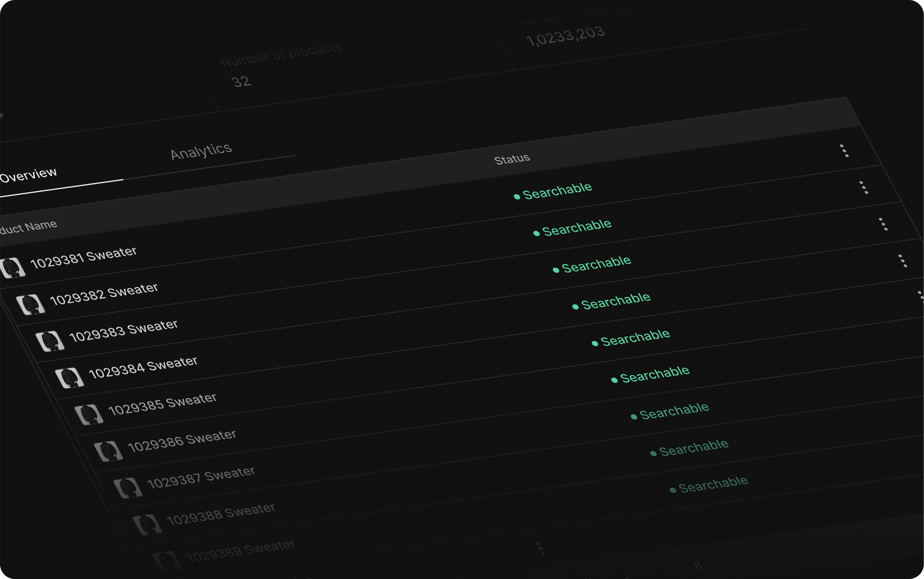Open more options for the 1029383 Sweater row
Image resolution: width=924 pixels, height=579 pixels.
[883, 224]
